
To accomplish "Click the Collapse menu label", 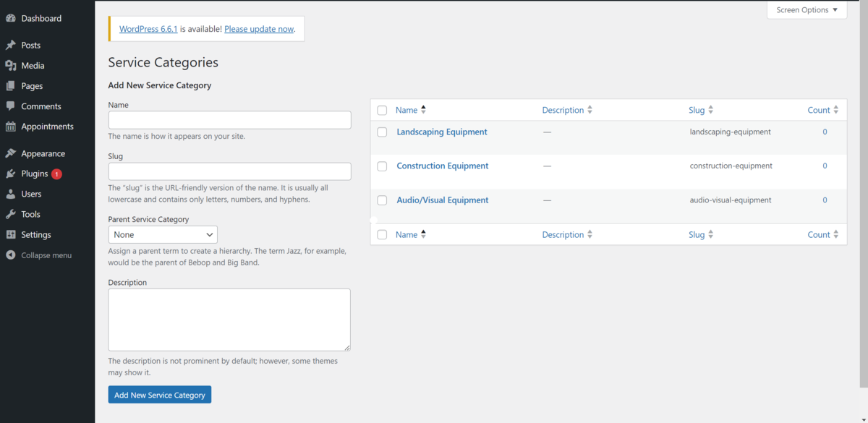I will pyautogui.click(x=46, y=255).
